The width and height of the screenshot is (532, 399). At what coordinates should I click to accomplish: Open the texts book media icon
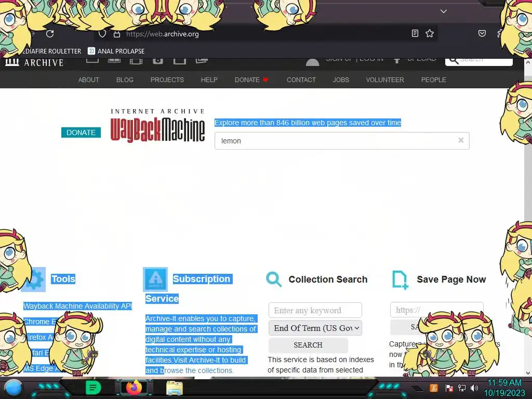click(x=114, y=61)
